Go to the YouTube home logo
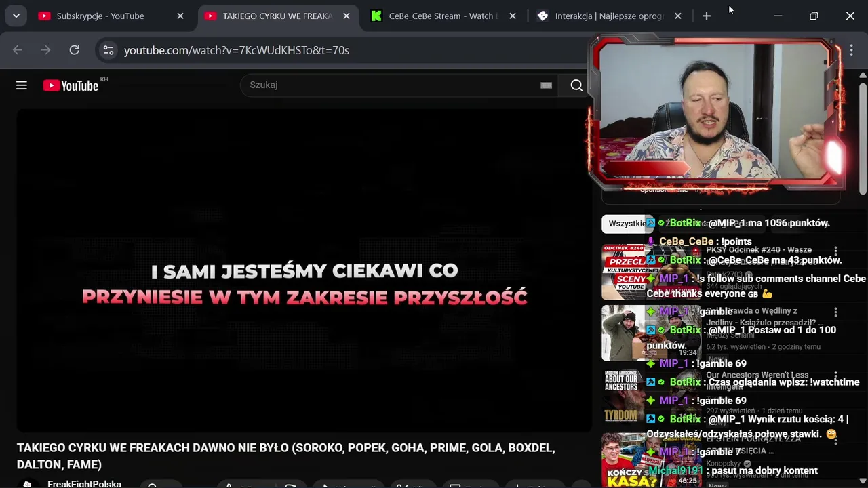This screenshot has width=868, height=488. point(71,85)
